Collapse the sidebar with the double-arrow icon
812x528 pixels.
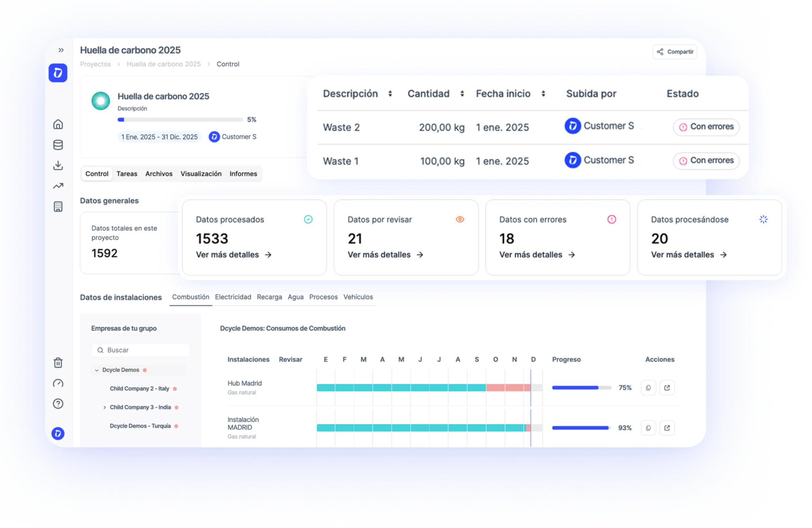point(61,50)
